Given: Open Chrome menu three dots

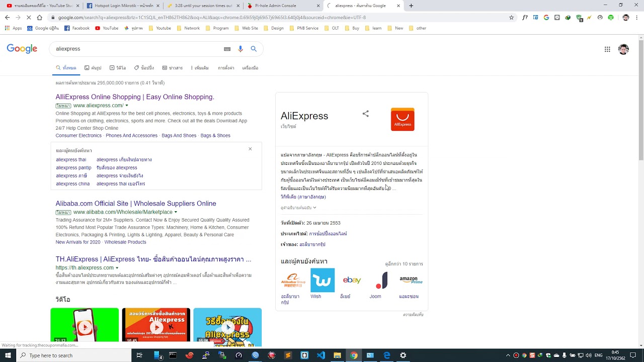Looking at the screenshot, I should [636, 17].
